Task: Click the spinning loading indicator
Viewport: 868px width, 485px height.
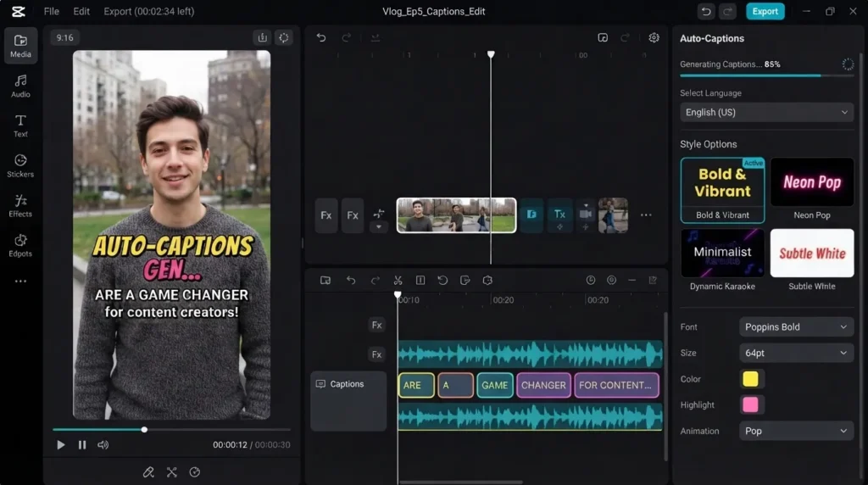Action: click(848, 64)
